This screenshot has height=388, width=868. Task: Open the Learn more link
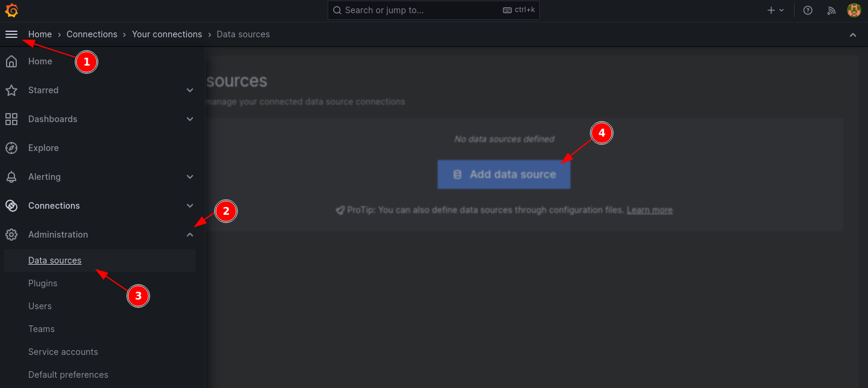[x=649, y=210]
